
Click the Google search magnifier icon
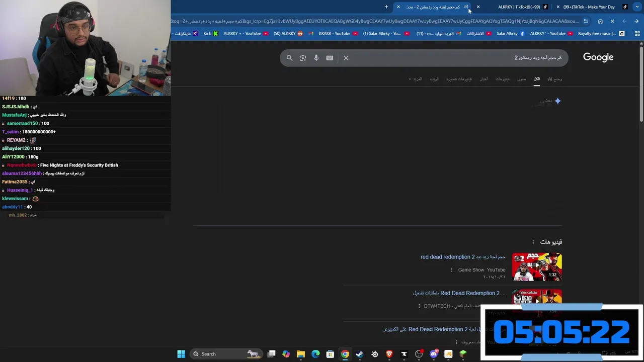[x=289, y=58]
